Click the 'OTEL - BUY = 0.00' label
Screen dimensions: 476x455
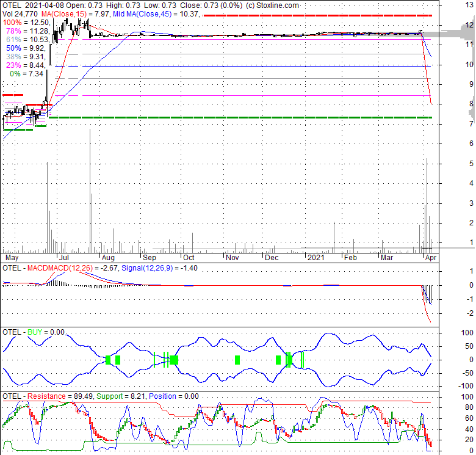tap(34, 332)
